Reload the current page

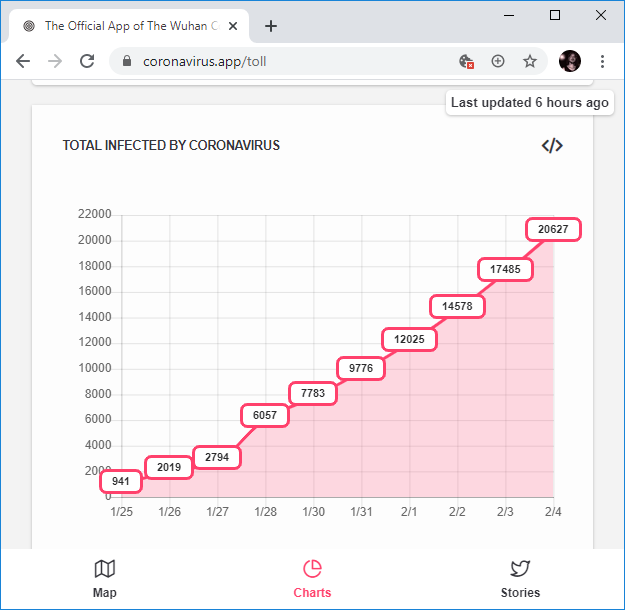coord(87,61)
